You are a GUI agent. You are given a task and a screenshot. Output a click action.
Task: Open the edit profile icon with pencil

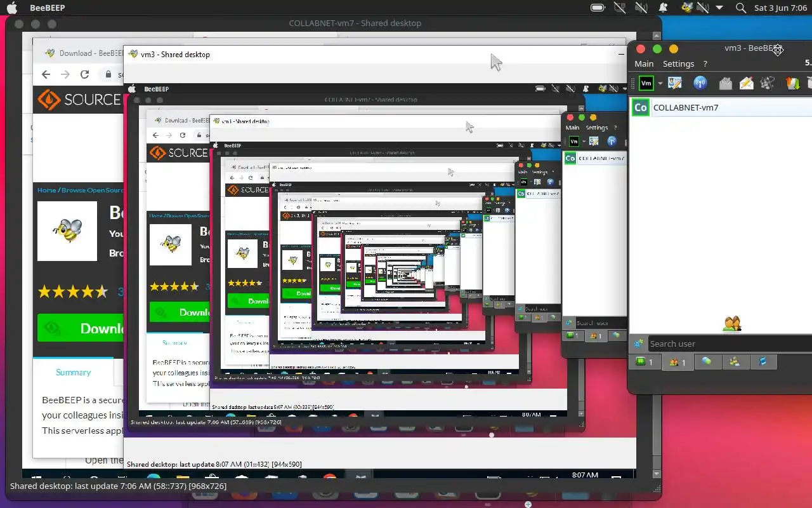tap(674, 83)
